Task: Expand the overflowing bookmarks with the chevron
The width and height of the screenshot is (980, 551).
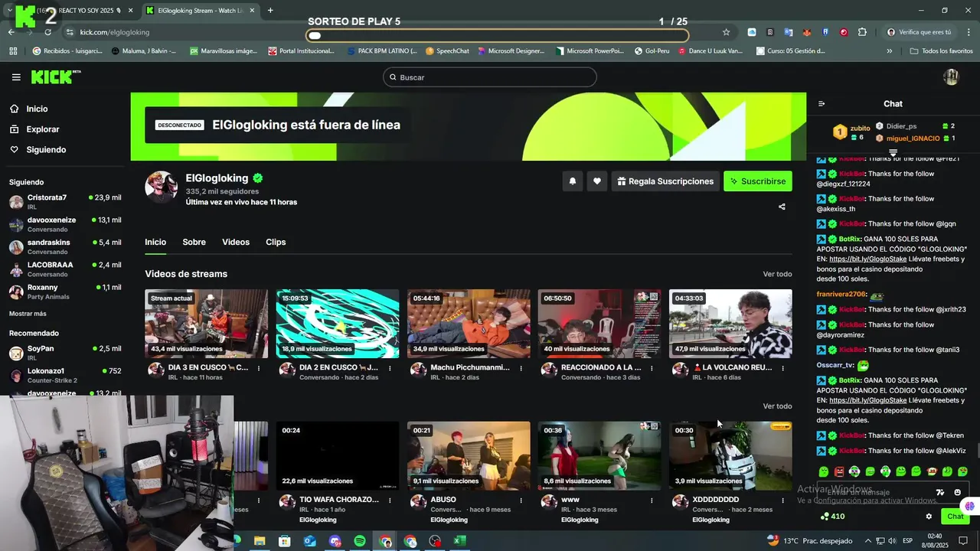Action: pos(889,51)
